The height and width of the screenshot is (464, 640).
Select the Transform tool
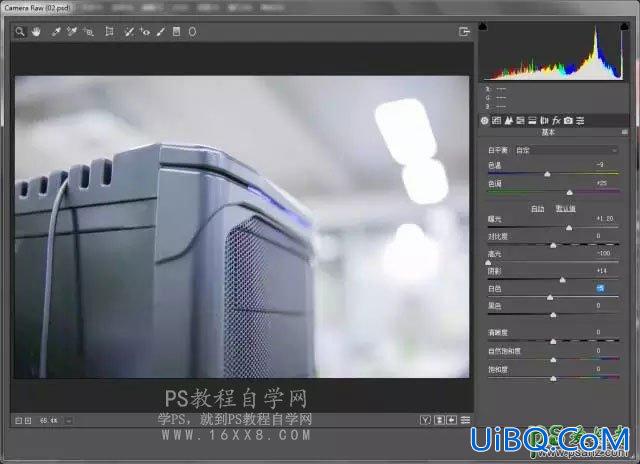(109, 31)
